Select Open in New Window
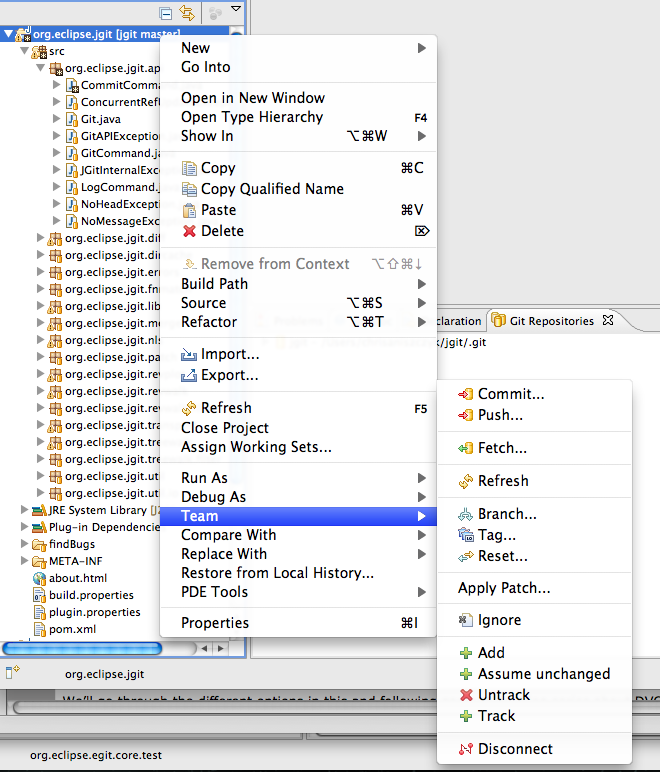 tap(298, 98)
